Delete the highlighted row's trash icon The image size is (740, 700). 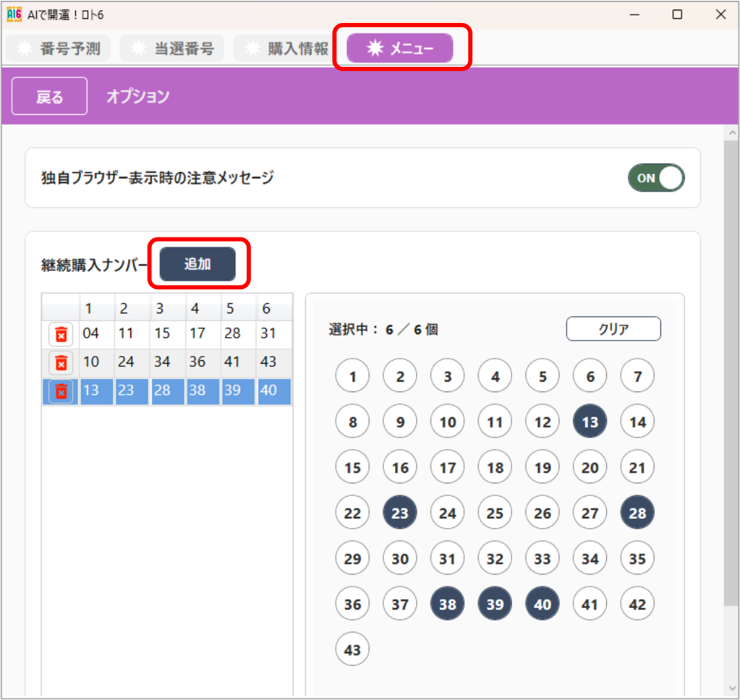[x=60, y=391]
